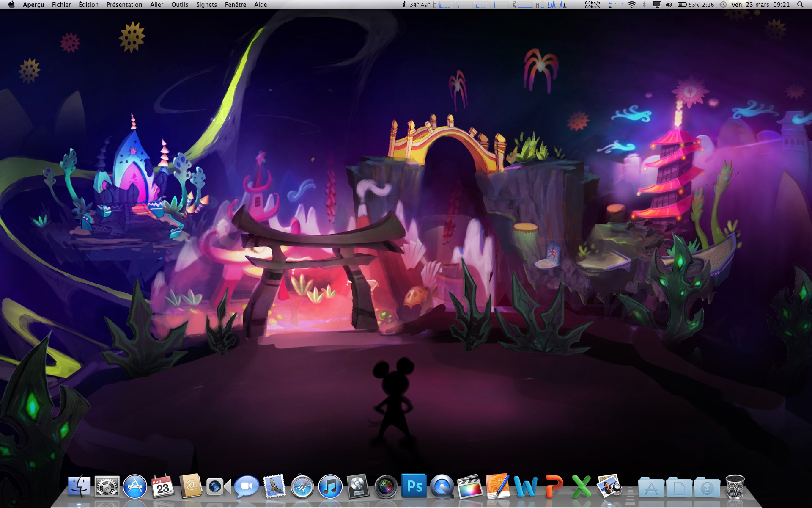This screenshot has width=812, height=508.
Task: Click the info 'i' menu bar icon
Action: pos(404,5)
